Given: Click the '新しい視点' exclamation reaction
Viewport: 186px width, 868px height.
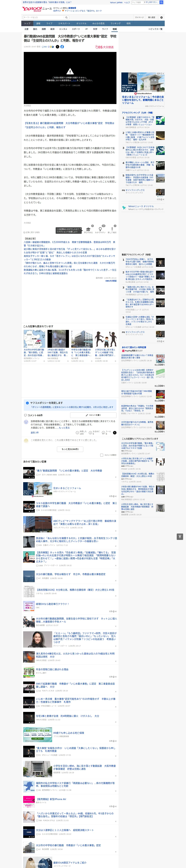Looking at the screenshot, I should [112, 229].
